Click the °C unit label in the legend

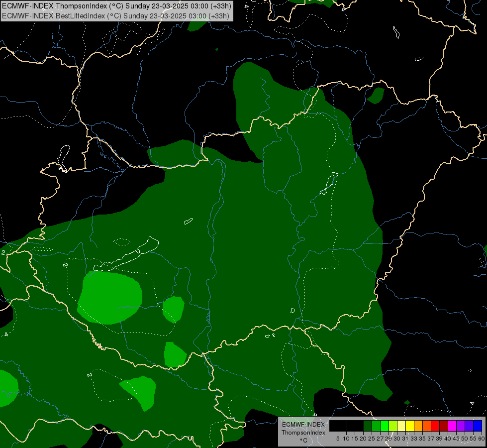point(304,441)
